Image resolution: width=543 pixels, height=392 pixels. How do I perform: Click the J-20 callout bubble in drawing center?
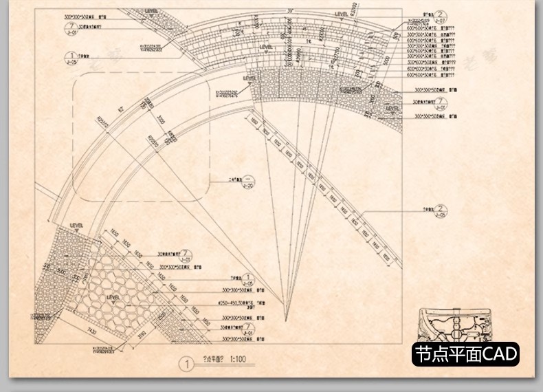tap(248, 180)
